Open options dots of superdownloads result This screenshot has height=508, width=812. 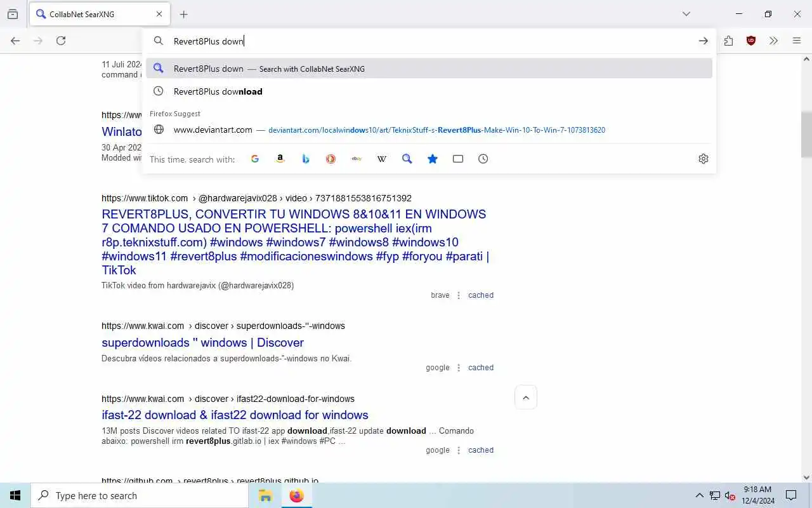pyautogui.click(x=459, y=368)
